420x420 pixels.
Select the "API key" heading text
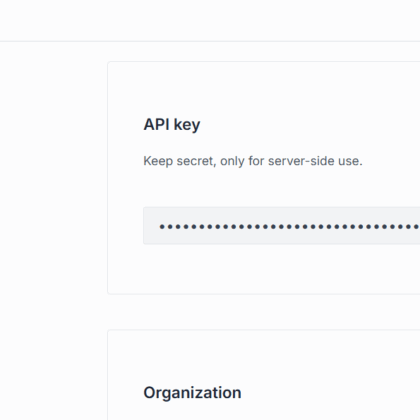172,125
